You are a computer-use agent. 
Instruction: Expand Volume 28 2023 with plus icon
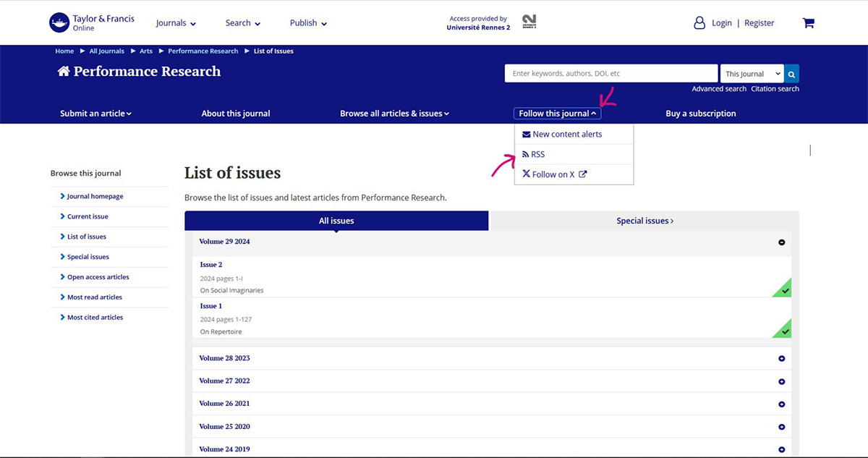(781, 359)
